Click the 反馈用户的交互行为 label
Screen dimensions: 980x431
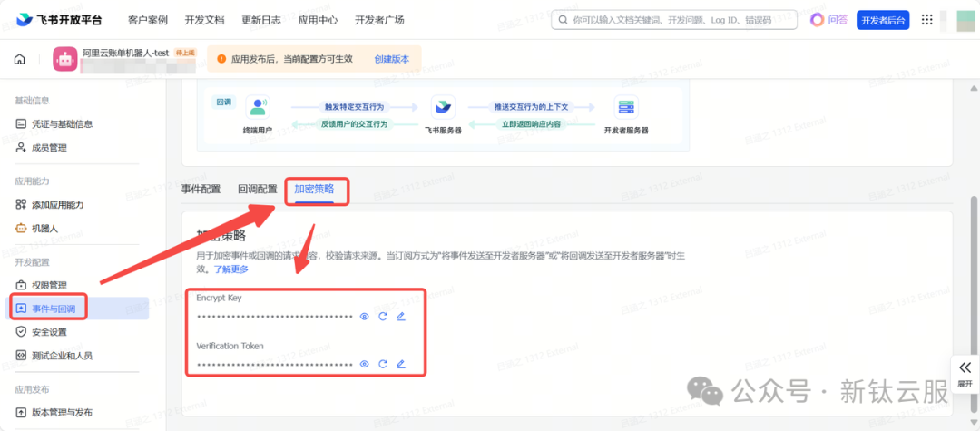click(355, 124)
